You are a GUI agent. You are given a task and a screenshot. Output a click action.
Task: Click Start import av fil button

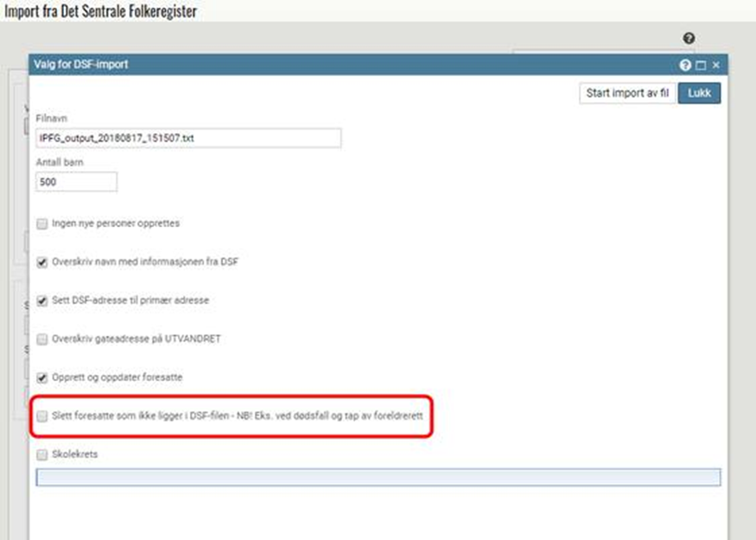tap(626, 93)
